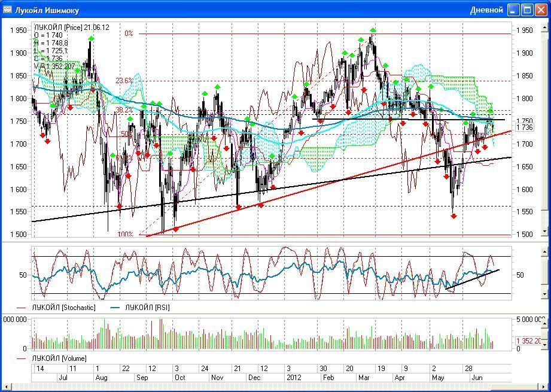Image resolution: width=551 pixels, height=392 pixels.
Task: Click the Oct month label on time axis
Action: pyautogui.click(x=180, y=378)
